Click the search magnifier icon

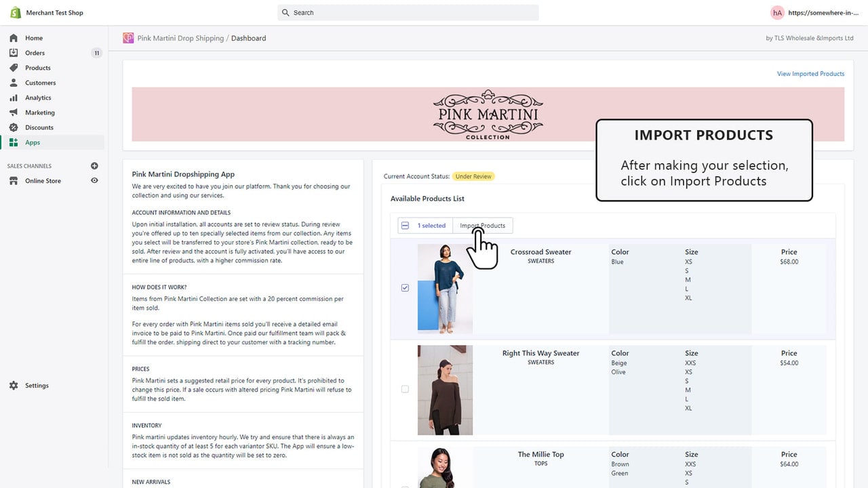pos(286,13)
